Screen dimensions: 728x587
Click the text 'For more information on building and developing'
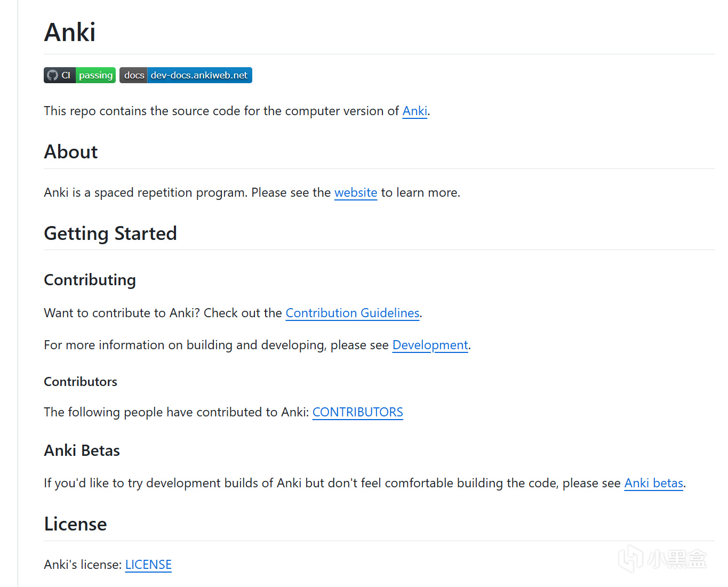click(x=185, y=345)
